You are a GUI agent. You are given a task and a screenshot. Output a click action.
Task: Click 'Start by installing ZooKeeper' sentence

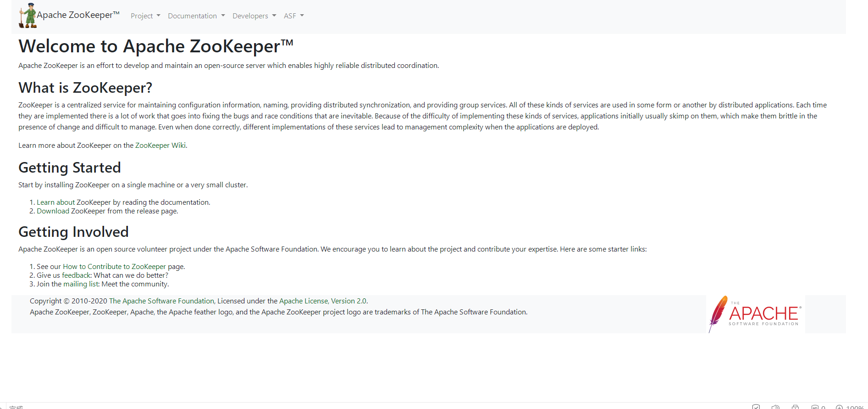coord(133,185)
